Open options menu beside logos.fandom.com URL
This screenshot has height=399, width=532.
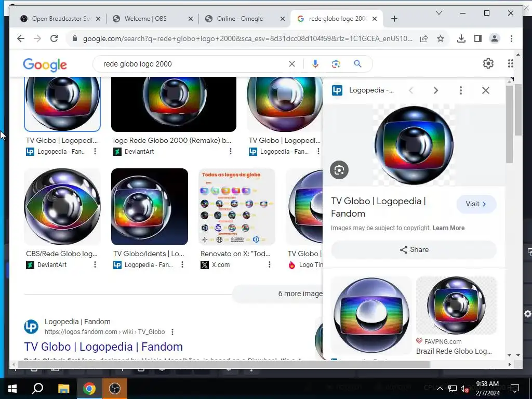pyautogui.click(x=172, y=332)
